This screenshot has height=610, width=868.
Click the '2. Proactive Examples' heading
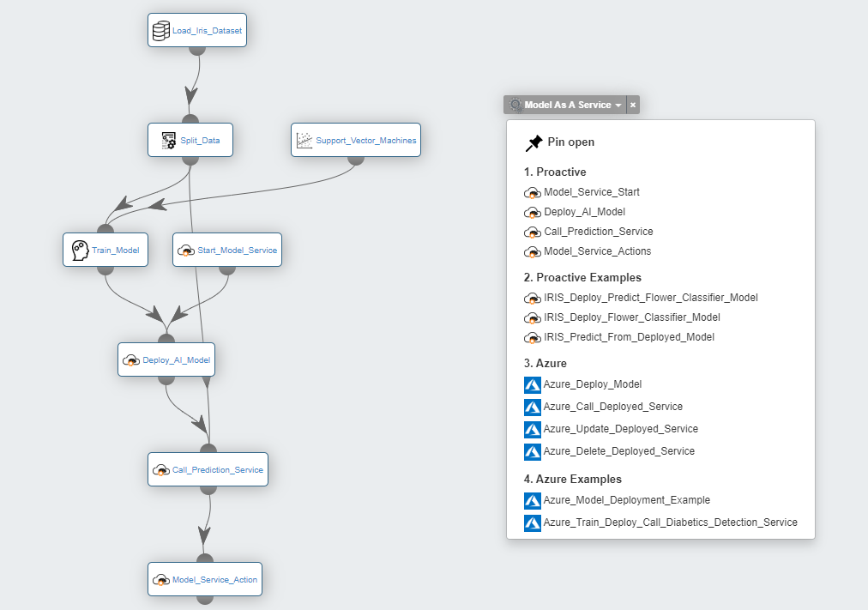point(582,278)
